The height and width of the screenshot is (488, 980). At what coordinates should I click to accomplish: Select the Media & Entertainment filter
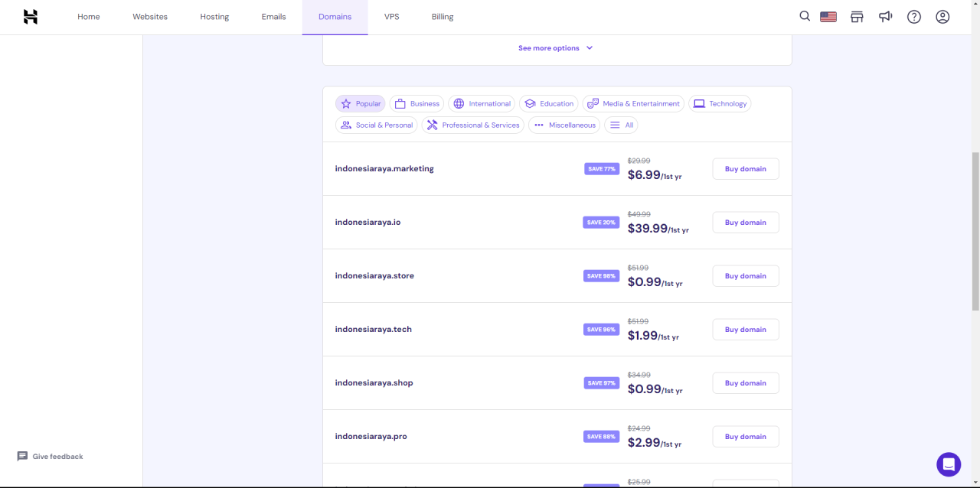pos(632,104)
